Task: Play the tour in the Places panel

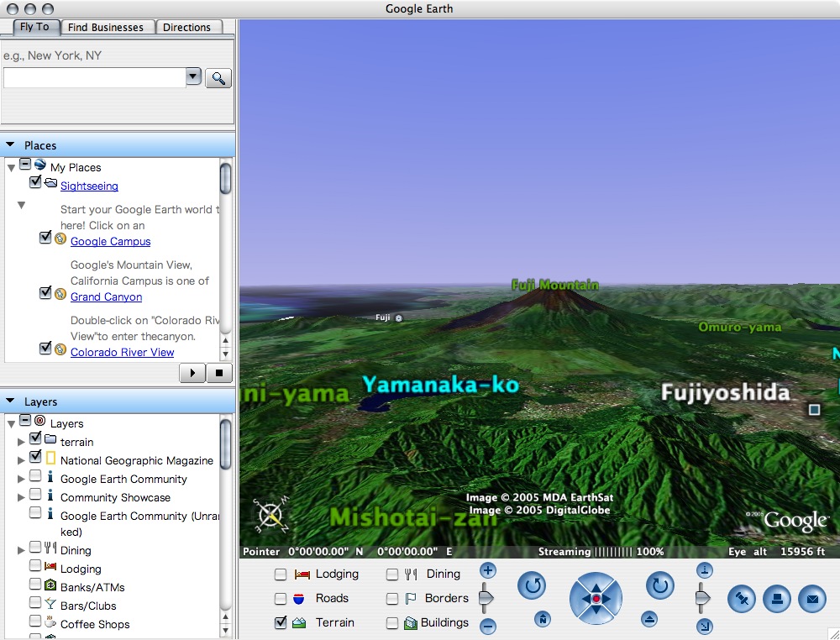Action: coord(192,373)
